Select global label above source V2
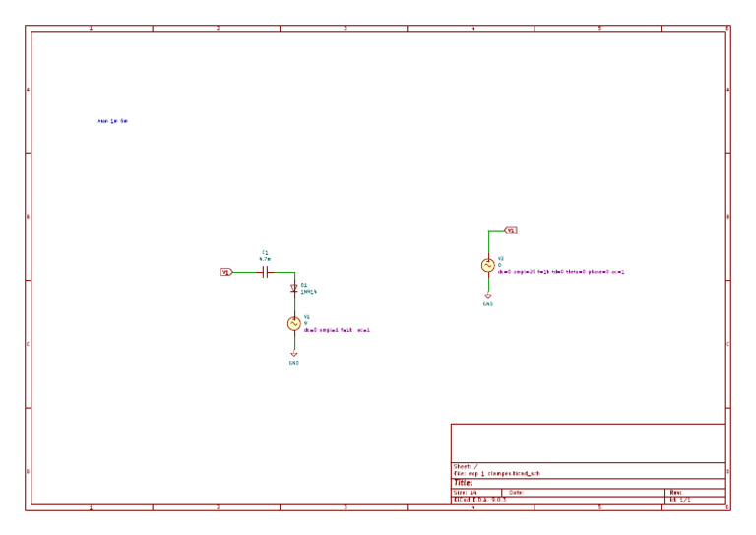Image resolution: width=756 pixels, height=535 pixels. click(x=511, y=231)
